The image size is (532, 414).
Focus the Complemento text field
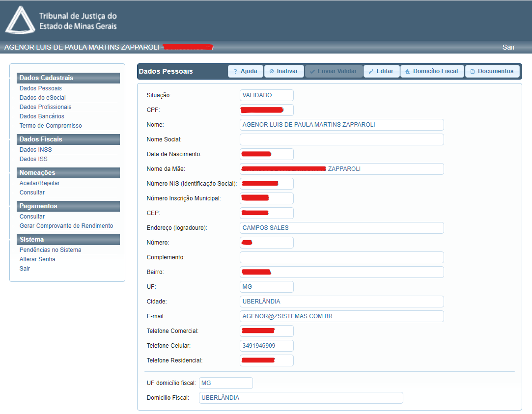pos(341,257)
